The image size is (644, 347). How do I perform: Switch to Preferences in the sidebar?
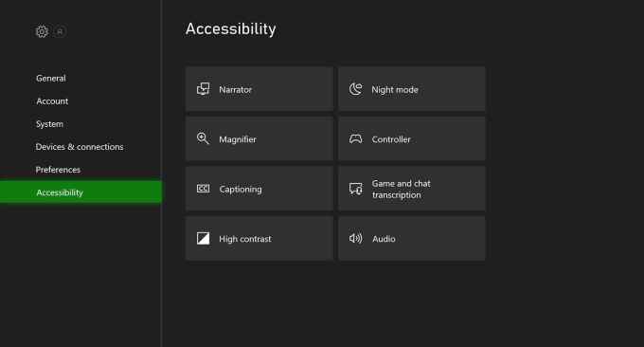[x=58, y=170]
